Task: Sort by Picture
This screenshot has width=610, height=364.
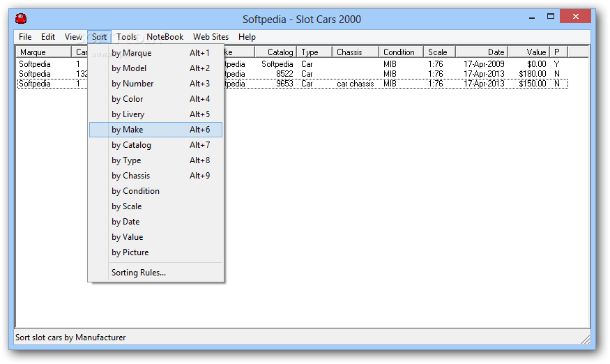Action: (155, 252)
